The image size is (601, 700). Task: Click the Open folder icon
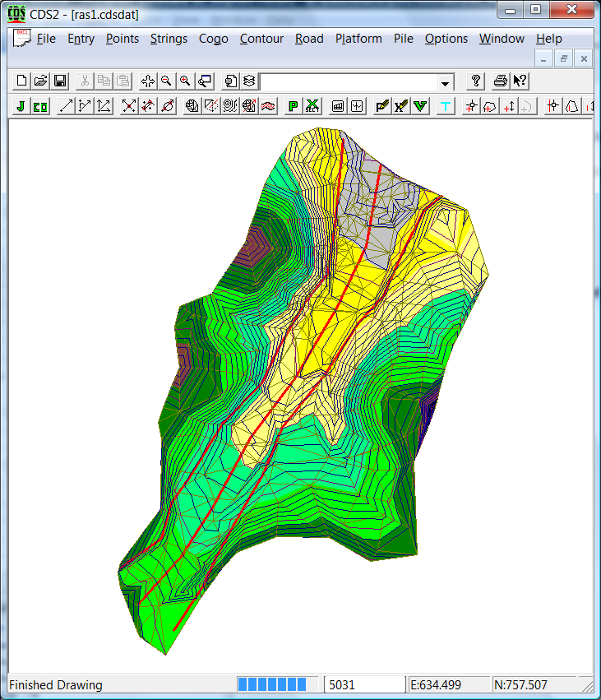click(41, 81)
